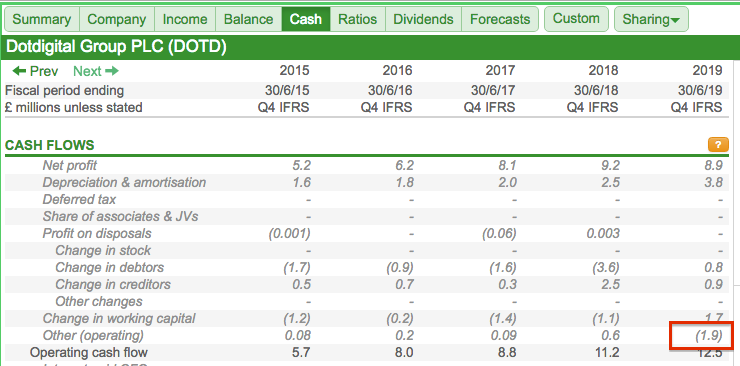Go to the Balance tab
This screenshot has height=366, width=740.
coord(248,19)
